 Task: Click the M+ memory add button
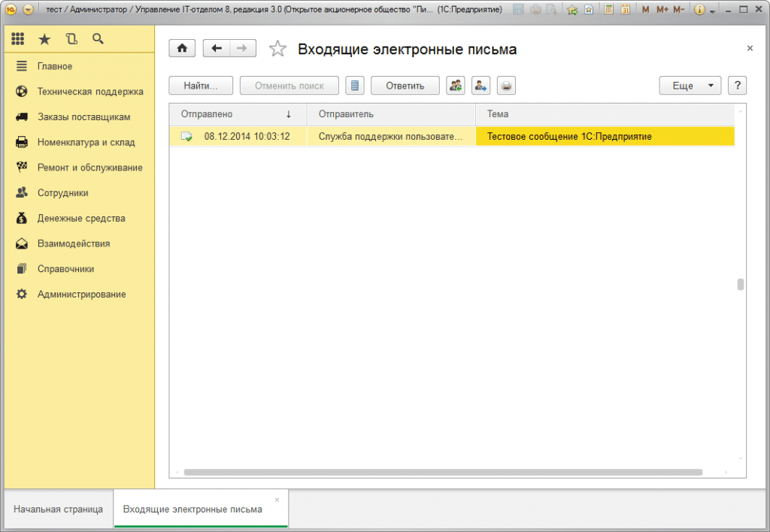[x=662, y=9]
